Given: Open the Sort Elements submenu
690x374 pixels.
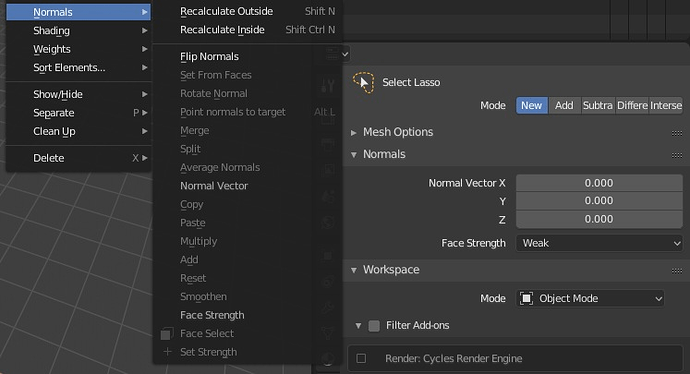Looking at the screenshot, I should (78, 67).
